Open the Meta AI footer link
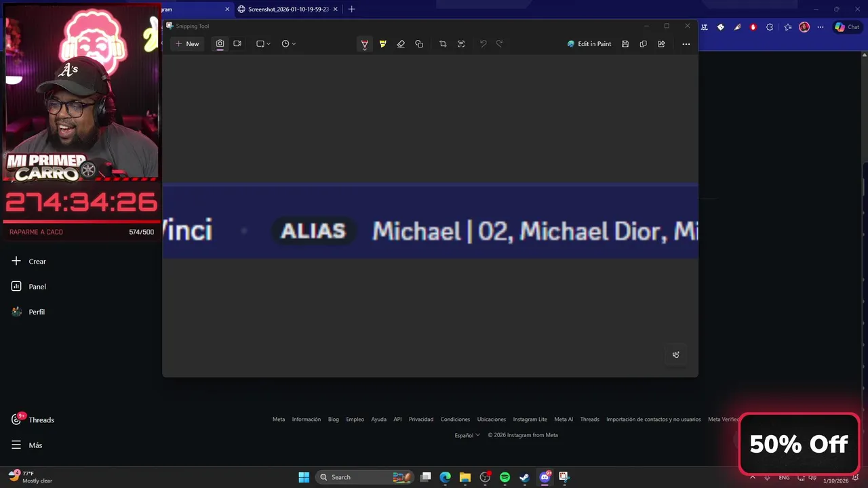The height and width of the screenshot is (488, 868). pos(564,420)
